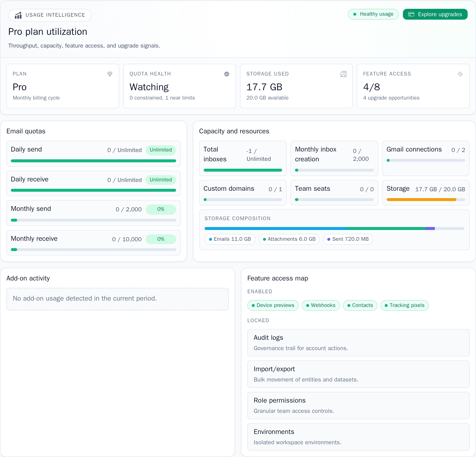Screen dimensions: 476x457
Task: Click the storage composition stacked bar
Action: pos(334,228)
